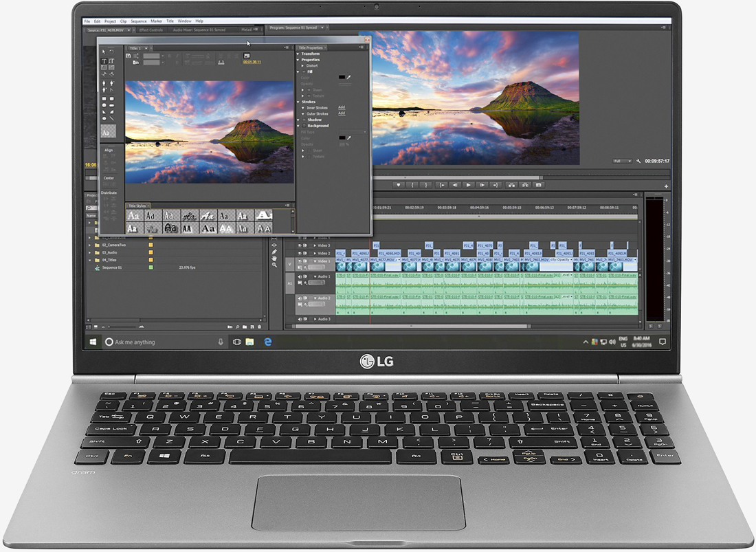Screen dimensions: 756x552
Task: Expand the 03_Audio bin
Action: [x=89, y=252]
